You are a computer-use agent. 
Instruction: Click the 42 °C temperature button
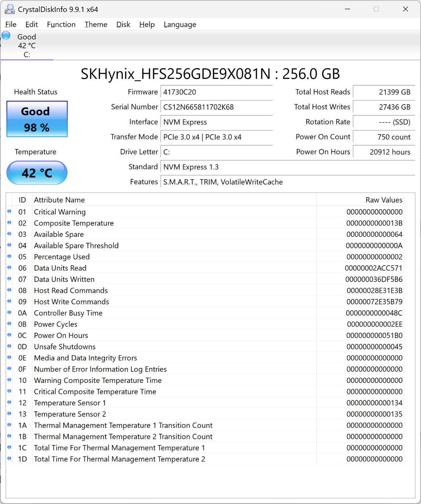37,173
